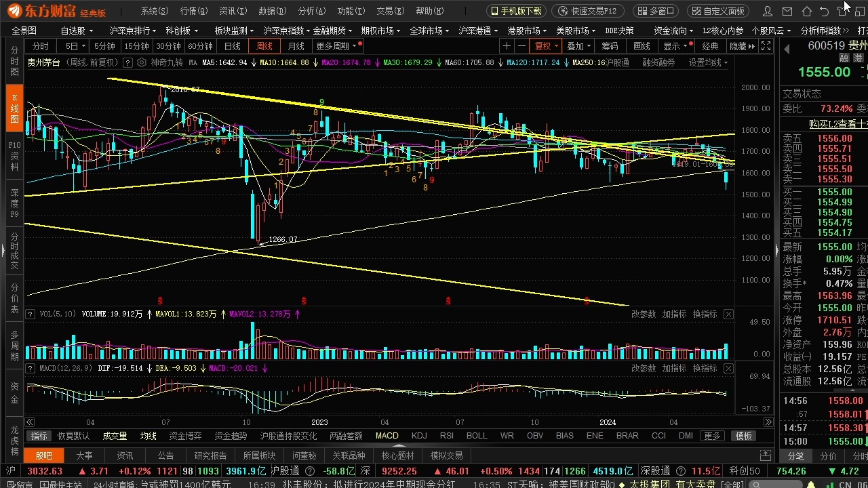Select 30分钟 period
Screen dimensions: 868x488
point(168,46)
